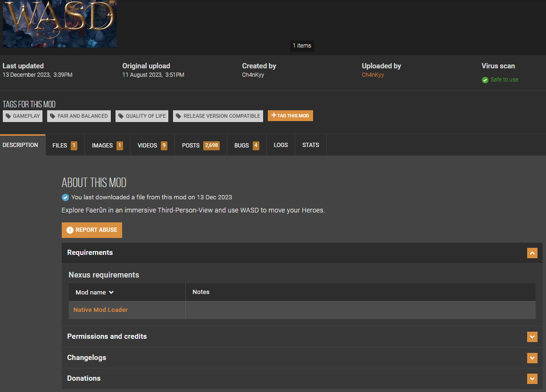Screen dimensions: 546x392
Task: Expand the Donations section
Action: click(532, 378)
